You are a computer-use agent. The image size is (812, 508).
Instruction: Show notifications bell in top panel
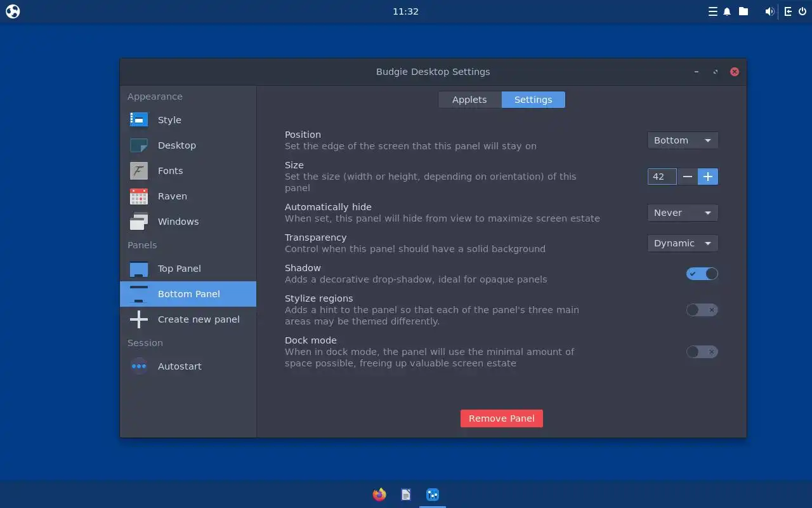click(x=727, y=11)
